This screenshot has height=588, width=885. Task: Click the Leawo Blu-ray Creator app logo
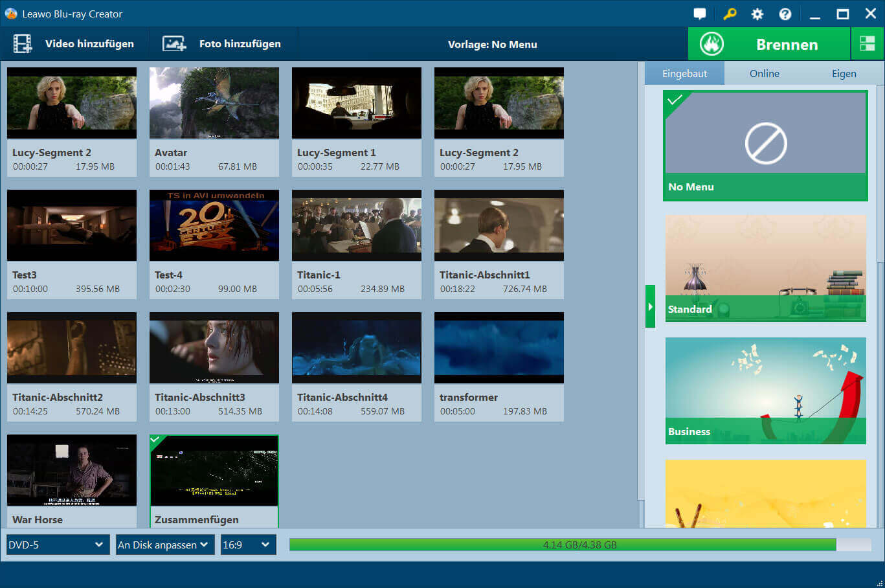coord(11,14)
